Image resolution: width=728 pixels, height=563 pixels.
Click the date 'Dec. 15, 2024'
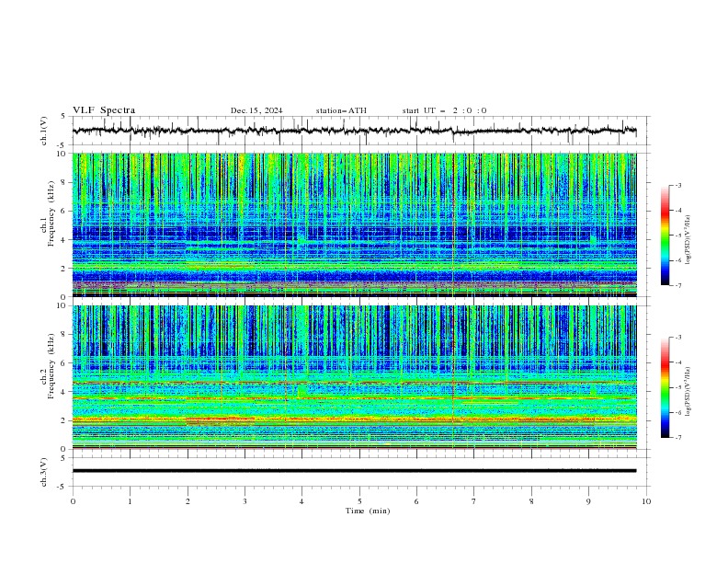tap(256, 110)
